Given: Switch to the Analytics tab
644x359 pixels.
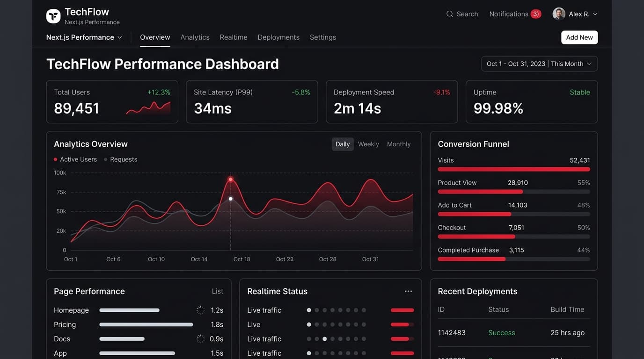Looking at the screenshot, I should coord(195,37).
